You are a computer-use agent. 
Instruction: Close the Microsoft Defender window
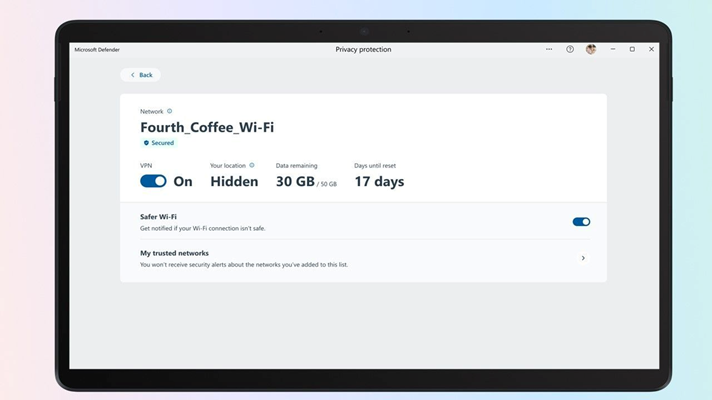652,49
